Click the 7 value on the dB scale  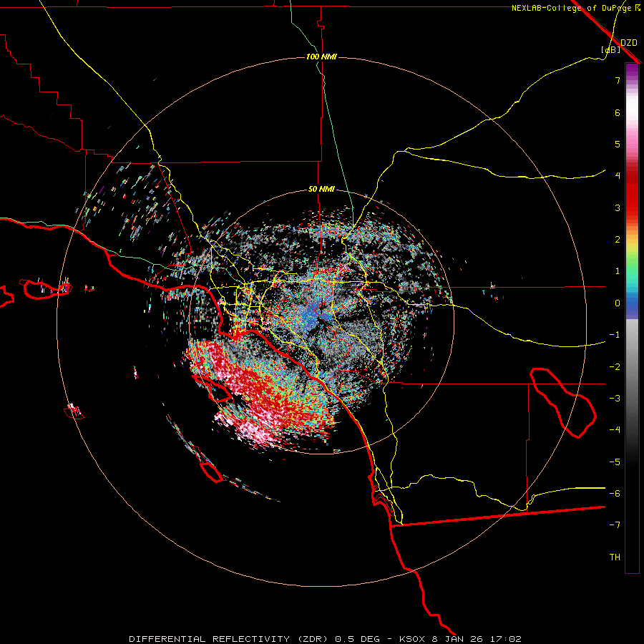[618, 80]
